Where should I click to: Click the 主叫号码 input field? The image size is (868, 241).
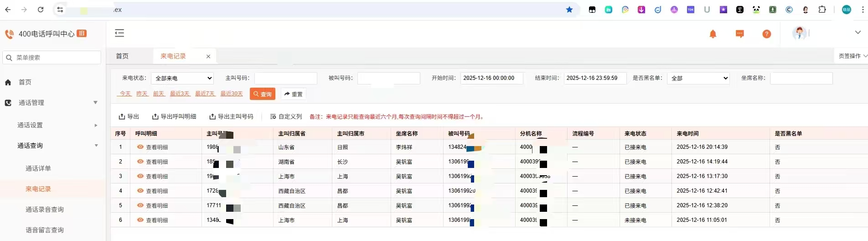tap(285, 78)
